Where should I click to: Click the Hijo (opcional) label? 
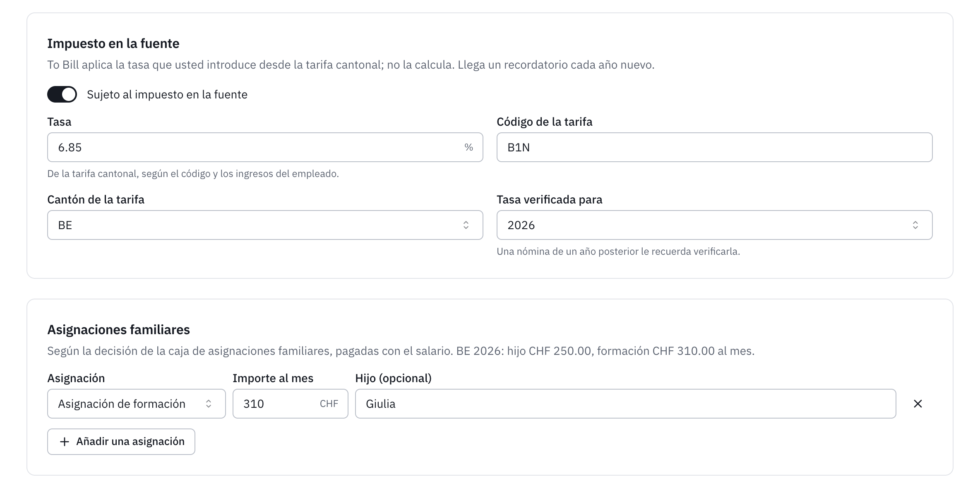(393, 378)
